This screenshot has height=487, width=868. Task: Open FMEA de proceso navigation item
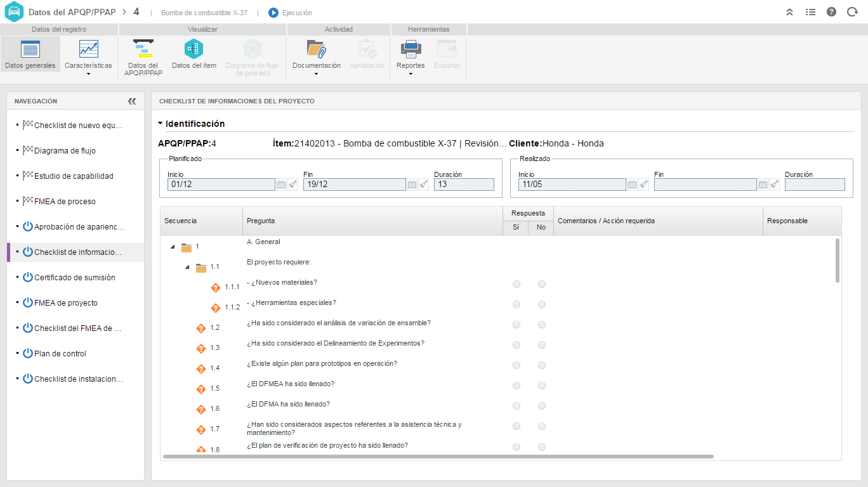click(76, 202)
